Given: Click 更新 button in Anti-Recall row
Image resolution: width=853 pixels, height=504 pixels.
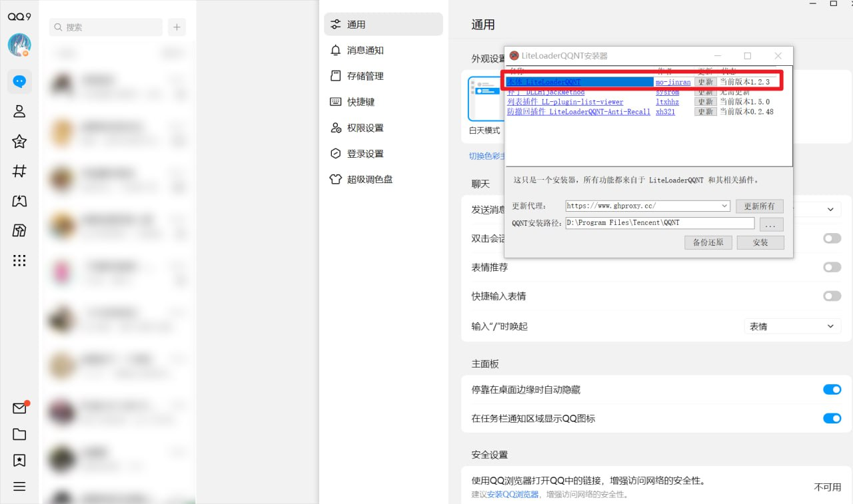Looking at the screenshot, I should click(706, 112).
